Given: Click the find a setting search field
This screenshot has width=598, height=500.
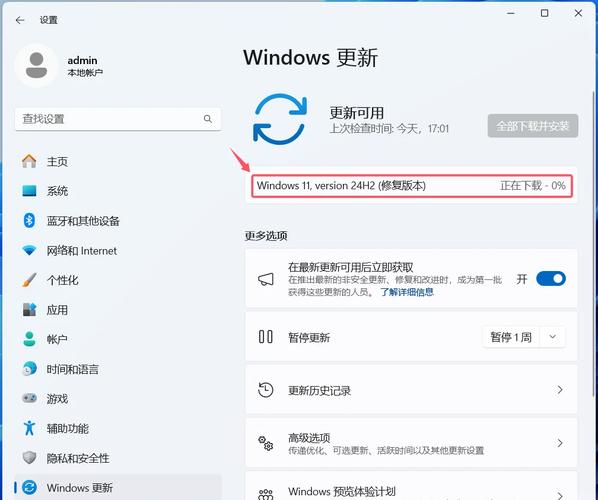Looking at the screenshot, I should click(x=118, y=119).
